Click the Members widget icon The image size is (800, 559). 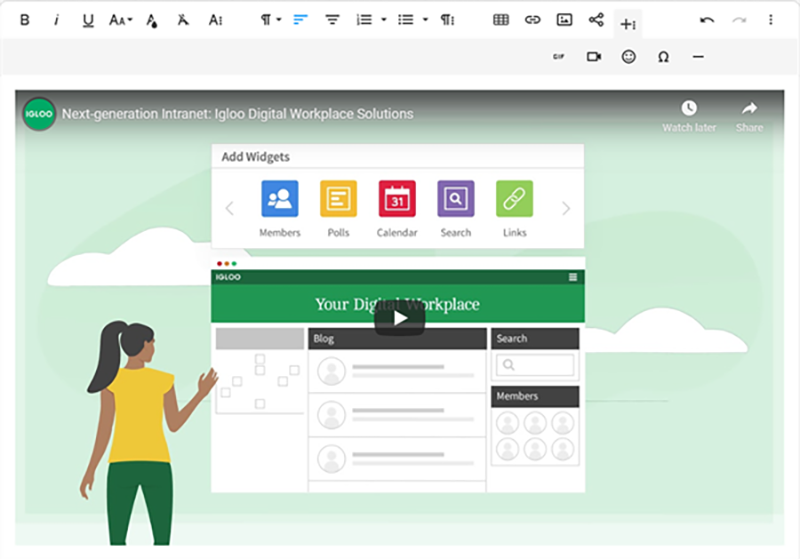[x=280, y=198]
